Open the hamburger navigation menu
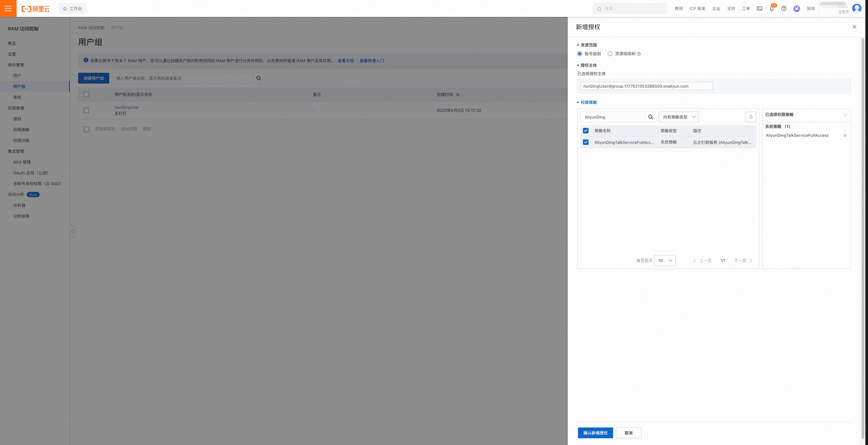Image resolution: width=868 pixels, height=445 pixels. (8, 8)
